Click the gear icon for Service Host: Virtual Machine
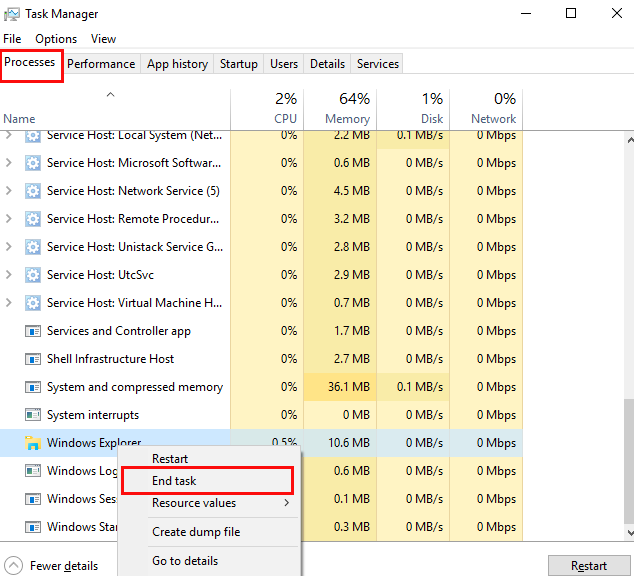Image resolution: width=634 pixels, height=576 pixels. (x=33, y=303)
